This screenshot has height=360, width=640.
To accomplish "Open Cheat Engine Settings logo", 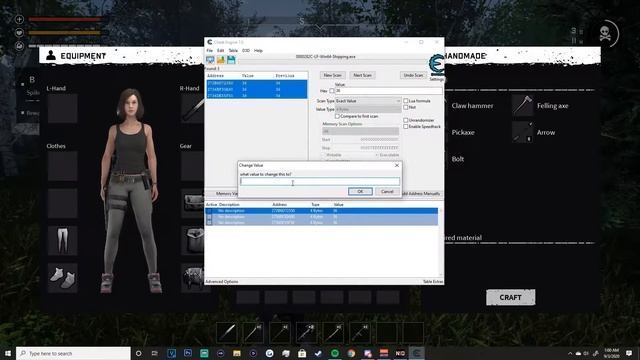I will tap(436, 65).
